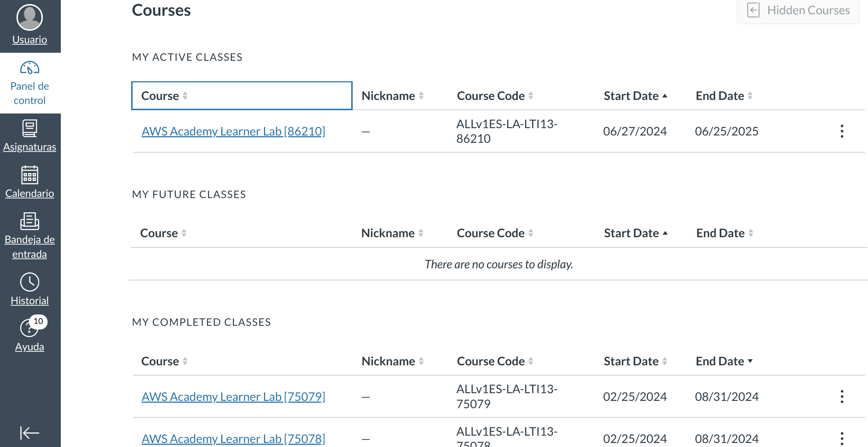This screenshot has height=447, width=868.
Task: Sort future classes by End Date
Action: [x=725, y=233]
